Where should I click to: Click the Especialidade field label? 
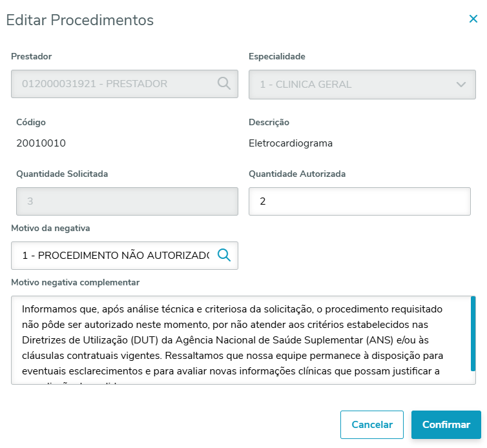point(277,56)
